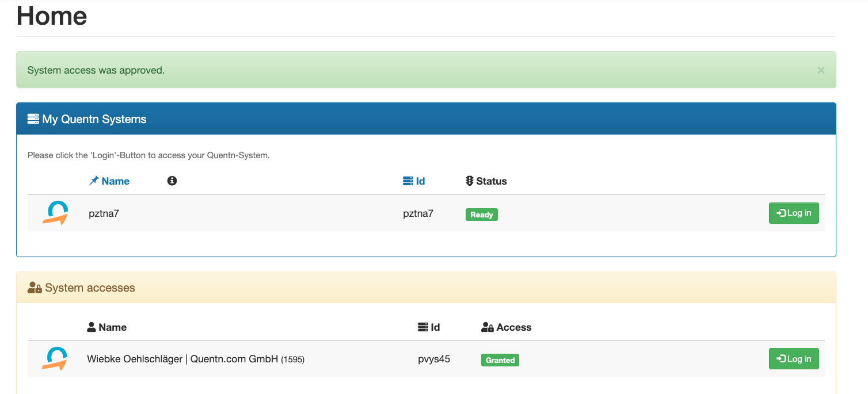Click the green Ready status badge
Screen dimensions: 868x394
point(482,215)
